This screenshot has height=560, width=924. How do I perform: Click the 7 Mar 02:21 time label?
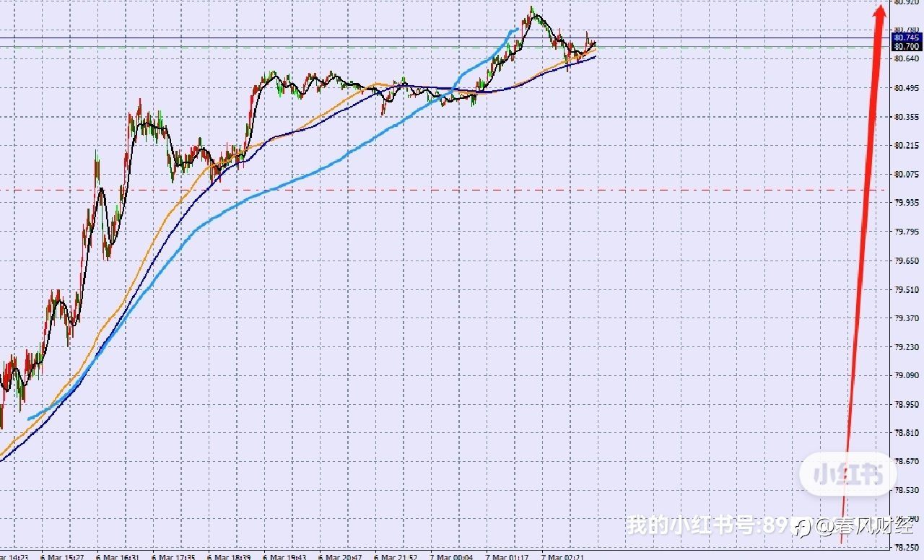coord(563,556)
